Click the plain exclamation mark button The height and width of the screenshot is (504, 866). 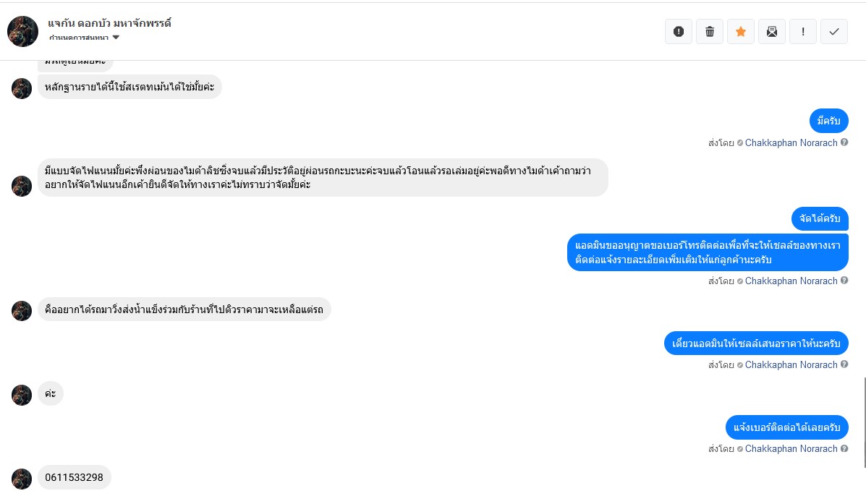(x=803, y=32)
